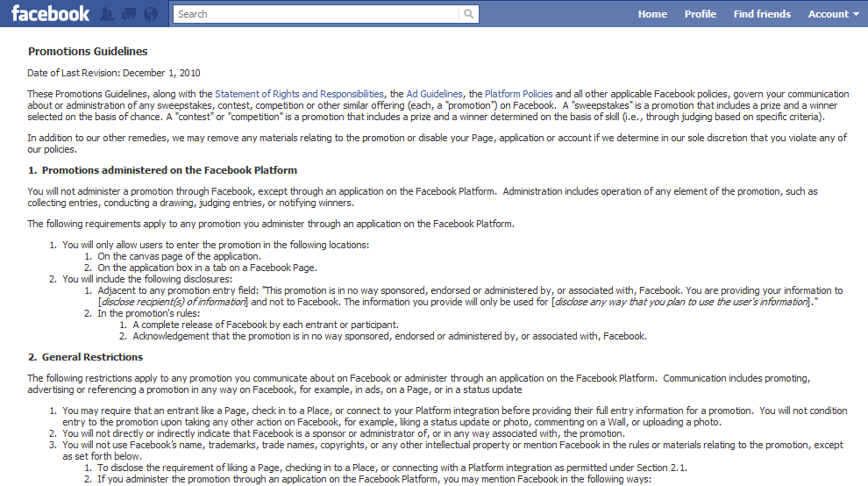Expand the Account dropdown menu

coord(833,14)
